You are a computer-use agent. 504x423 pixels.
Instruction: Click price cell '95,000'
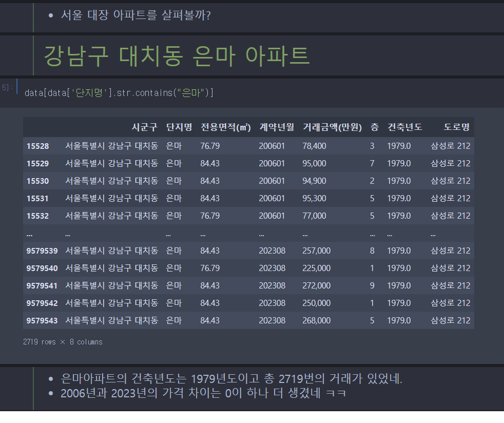[314, 164]
